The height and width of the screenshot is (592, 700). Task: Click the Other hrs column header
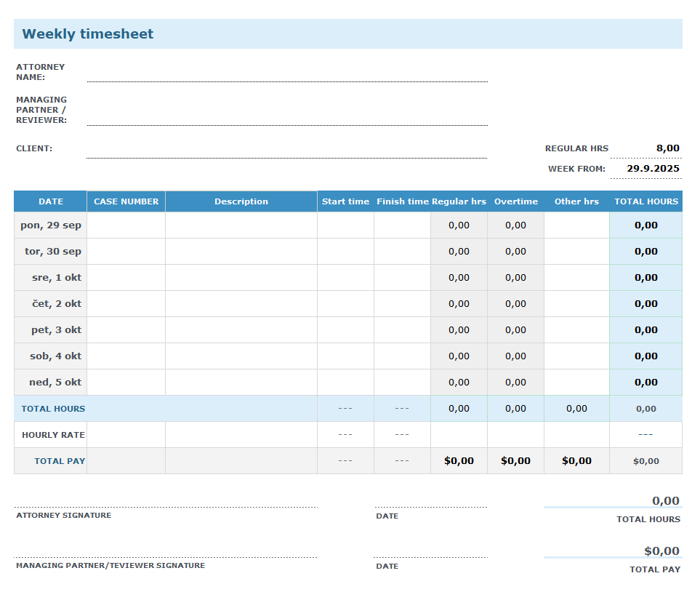(576, 201)
